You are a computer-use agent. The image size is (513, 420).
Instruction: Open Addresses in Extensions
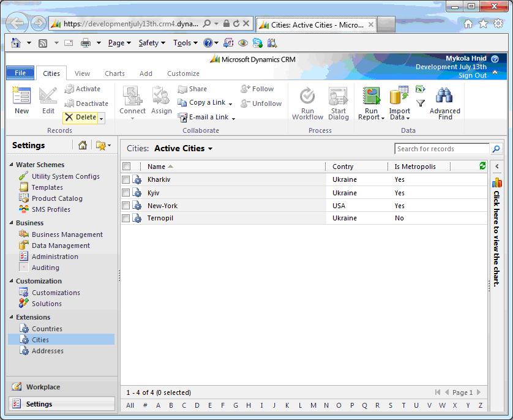(x=47, y=351)
